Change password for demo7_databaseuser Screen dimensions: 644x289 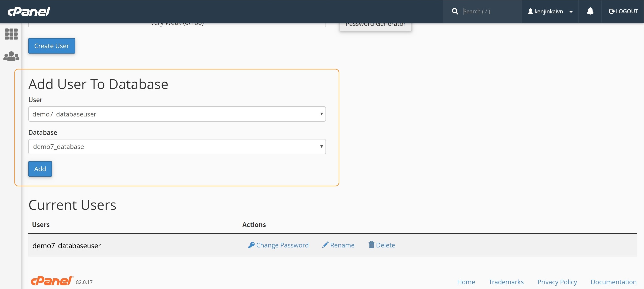point(278,245)
